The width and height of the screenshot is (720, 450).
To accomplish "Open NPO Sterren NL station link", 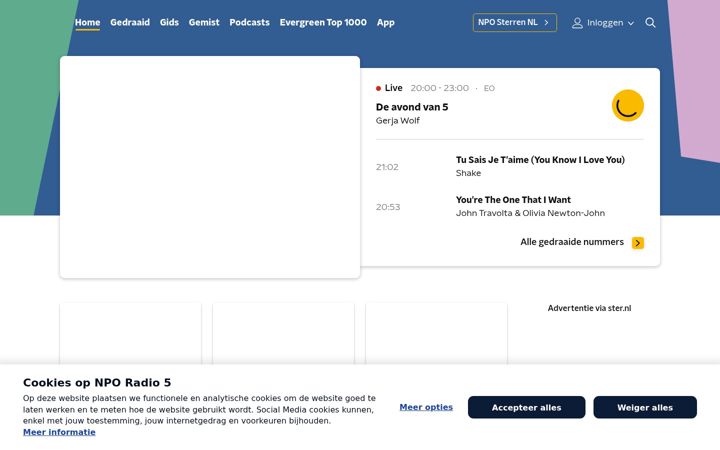I will click(x=515, y=22).
